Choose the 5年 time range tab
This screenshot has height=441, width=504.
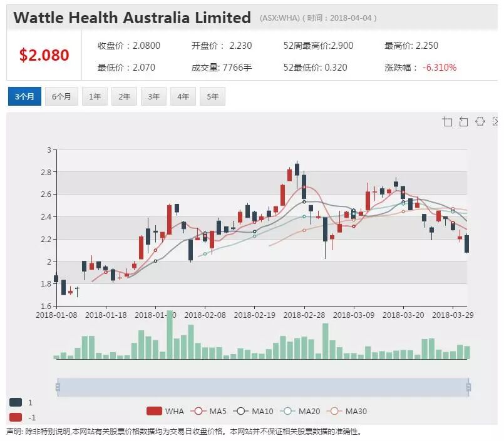click(212, 96)
